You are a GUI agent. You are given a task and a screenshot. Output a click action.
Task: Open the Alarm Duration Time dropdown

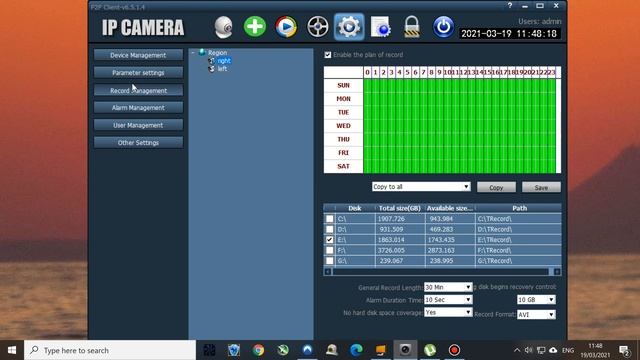tap(448, 300)
